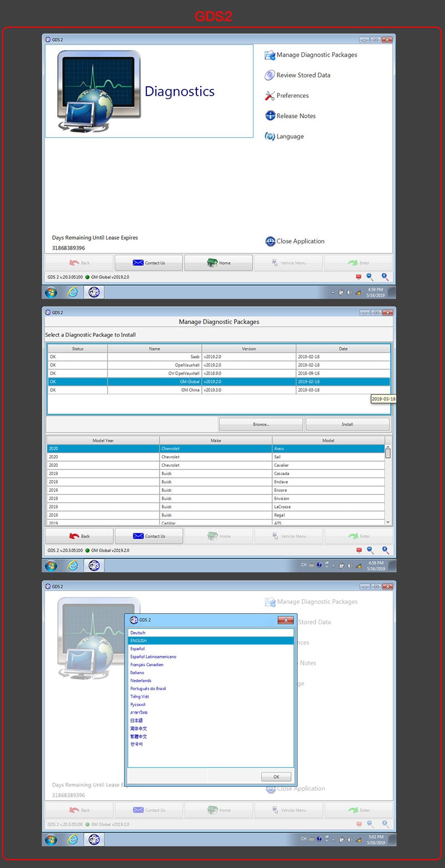The height and width of the screenshot is (868, 445).
Task: Open Release Notes in the top window
Action: tap(290, 116)
